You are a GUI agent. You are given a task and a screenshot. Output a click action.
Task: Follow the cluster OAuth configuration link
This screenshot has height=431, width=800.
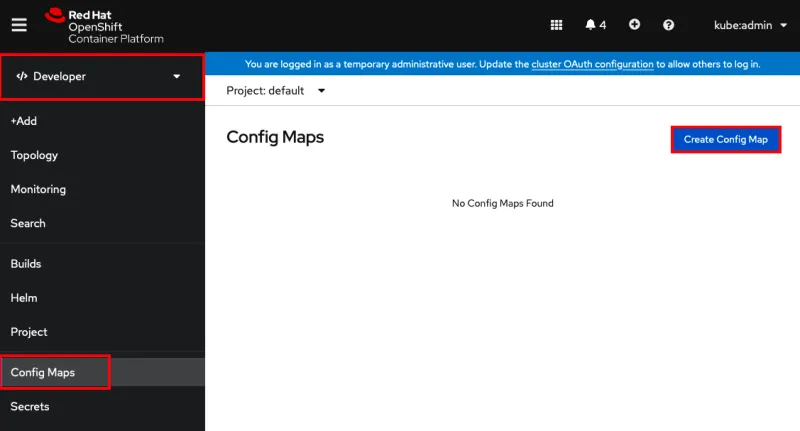592,64
